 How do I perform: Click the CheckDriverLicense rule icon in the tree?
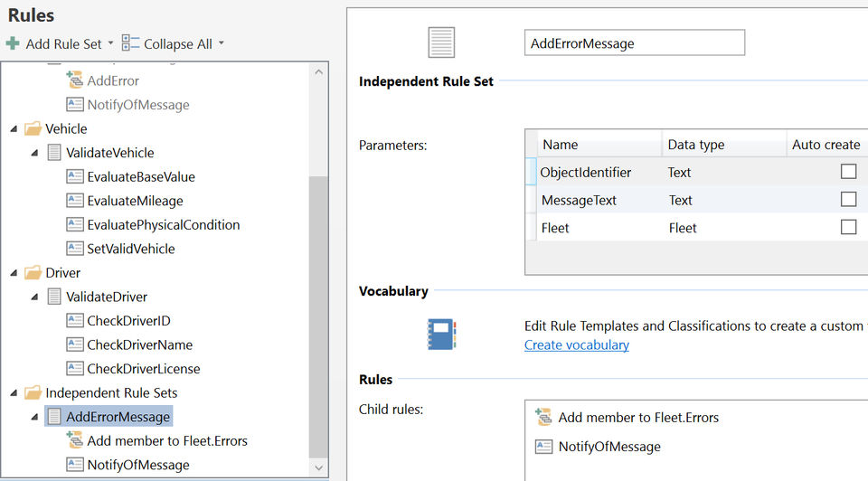point(75,369)
